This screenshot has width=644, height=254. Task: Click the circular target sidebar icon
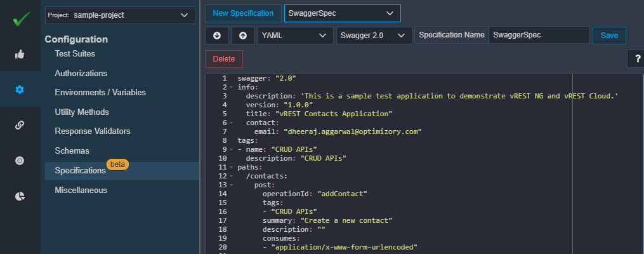pos(20,161)
